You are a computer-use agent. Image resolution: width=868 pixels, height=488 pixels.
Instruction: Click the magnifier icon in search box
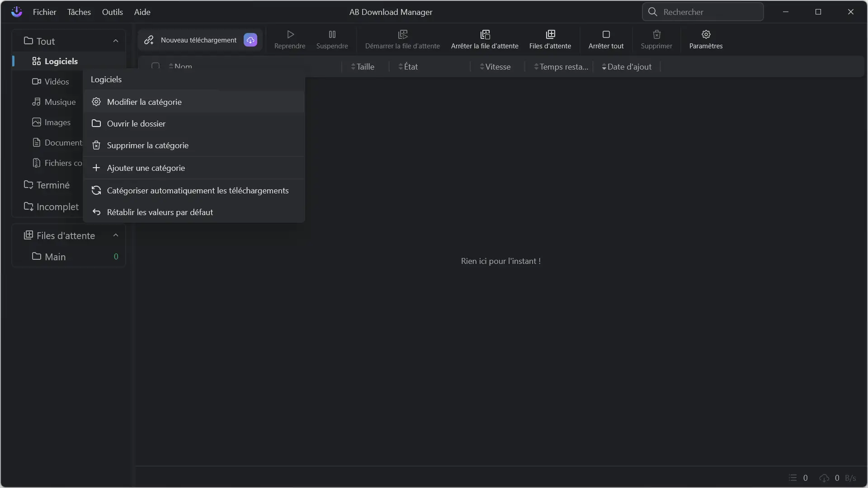click(x=652, y=12)
